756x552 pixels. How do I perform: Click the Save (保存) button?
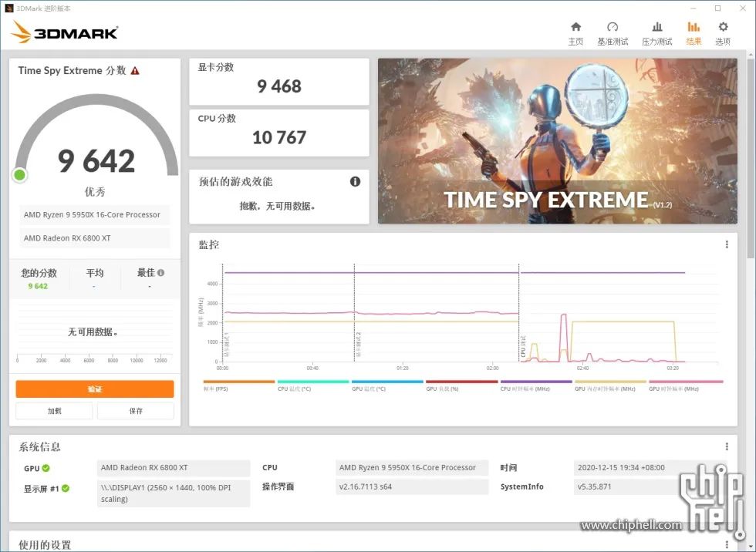pos(136,411)
